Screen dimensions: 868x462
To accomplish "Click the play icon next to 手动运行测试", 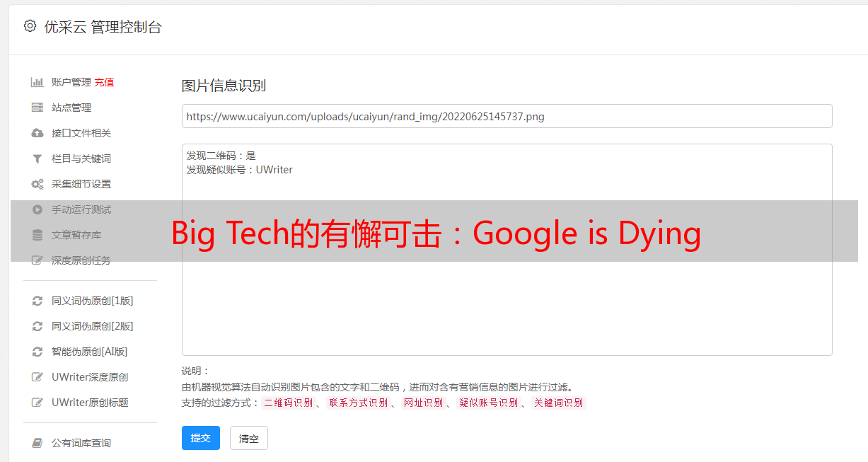I will pyautogui.click(x=37, y=209).
